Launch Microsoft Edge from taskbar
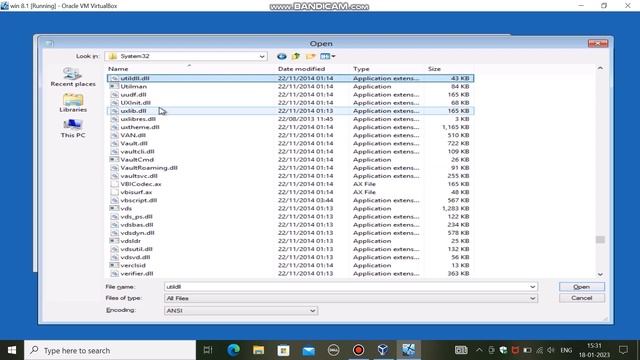Viewport: 640px width, 360px height. 233,350
